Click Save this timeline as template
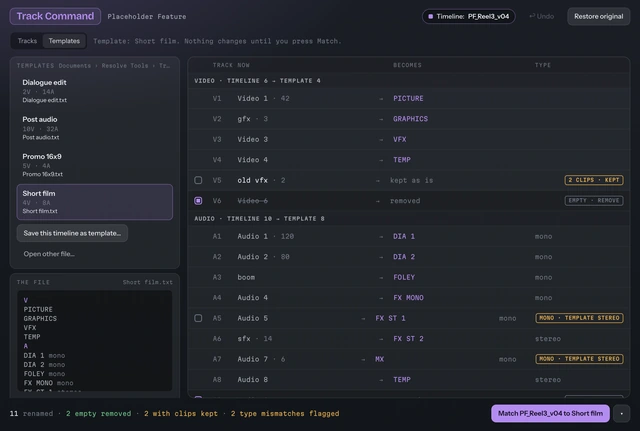The width and height of the screenshot is (640, 431). click(x=72, y=233)
